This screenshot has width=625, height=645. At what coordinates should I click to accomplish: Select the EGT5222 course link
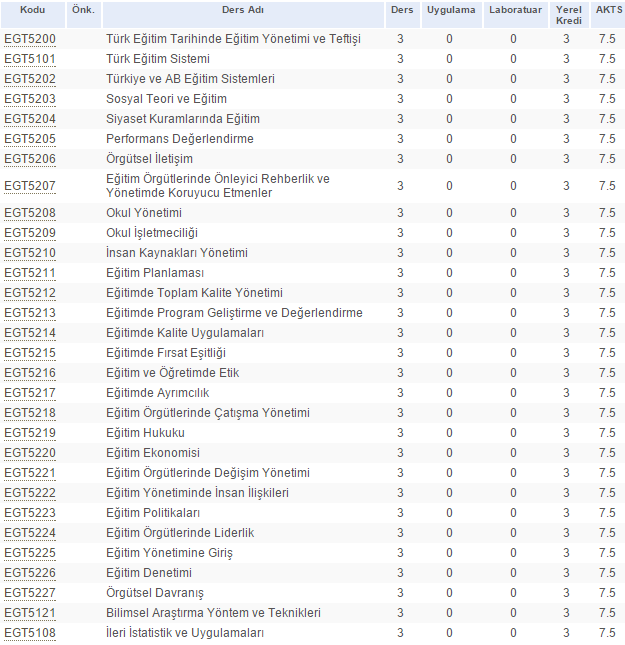click(x=30, y=493)
